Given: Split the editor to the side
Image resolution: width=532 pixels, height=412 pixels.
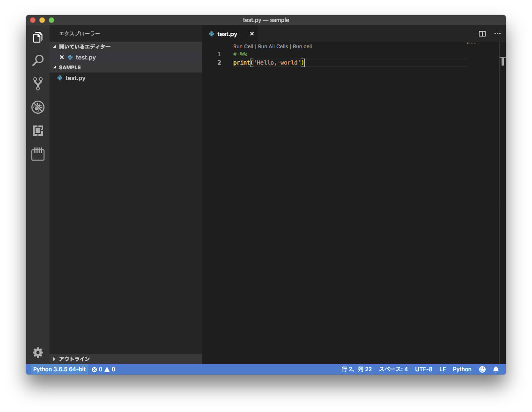Looking at the screenshot, I should click(x=482, y=34).
